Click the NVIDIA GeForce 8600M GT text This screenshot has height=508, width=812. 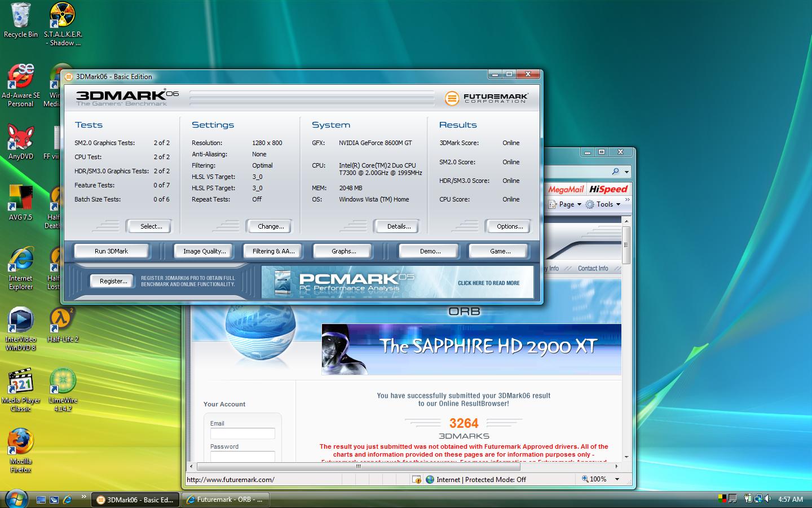(376, 143)
